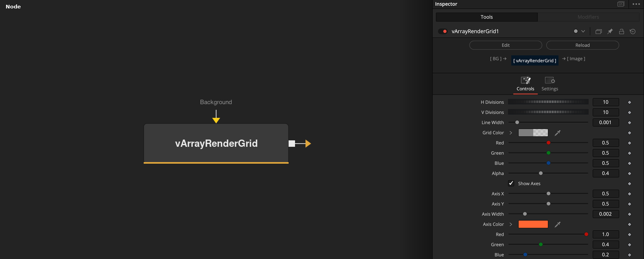The width and height of the screenshot is (644, 259).
Task: Click Axis Y keyframe diamond
Action: [630, 204]
